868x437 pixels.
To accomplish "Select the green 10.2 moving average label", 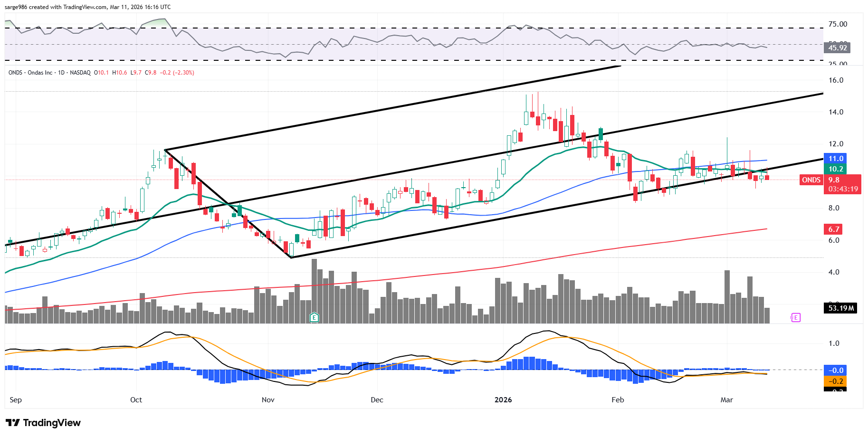I will coord(836,169).
